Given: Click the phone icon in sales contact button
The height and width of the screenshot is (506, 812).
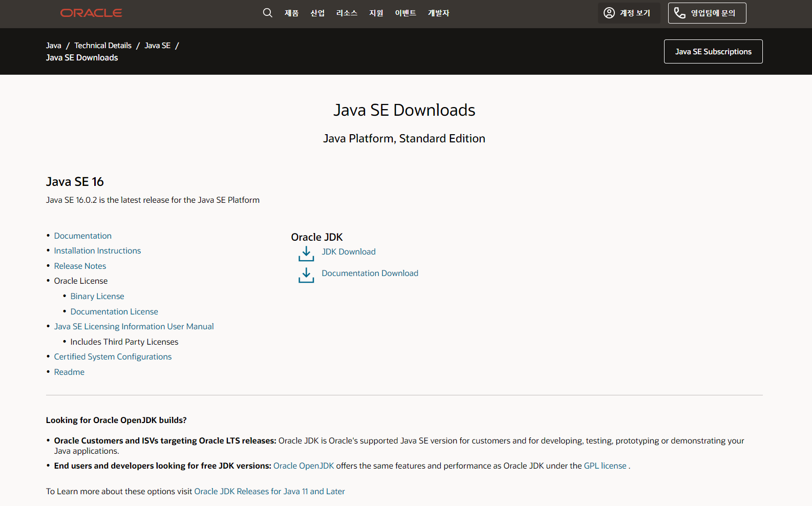Looking at the screenshot, I should click(x=679, y=13).
